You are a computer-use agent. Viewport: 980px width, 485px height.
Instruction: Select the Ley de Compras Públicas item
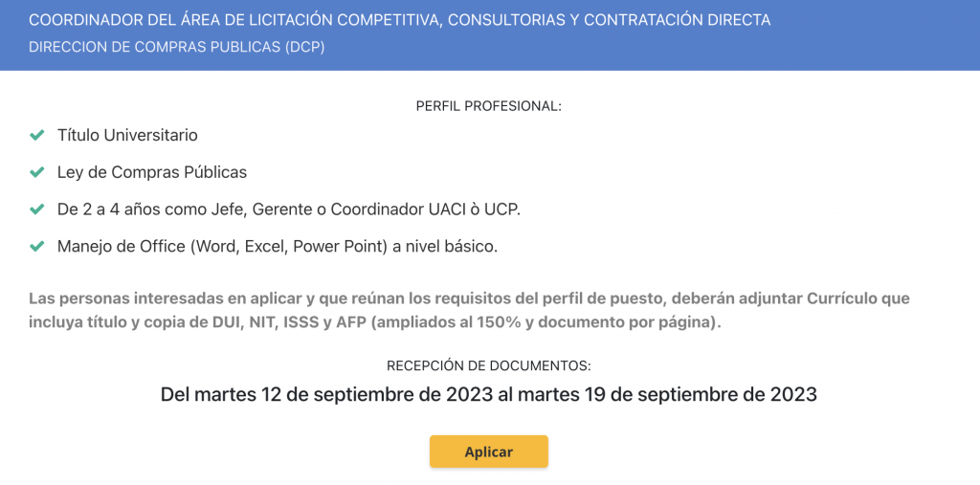coord(152,172)
